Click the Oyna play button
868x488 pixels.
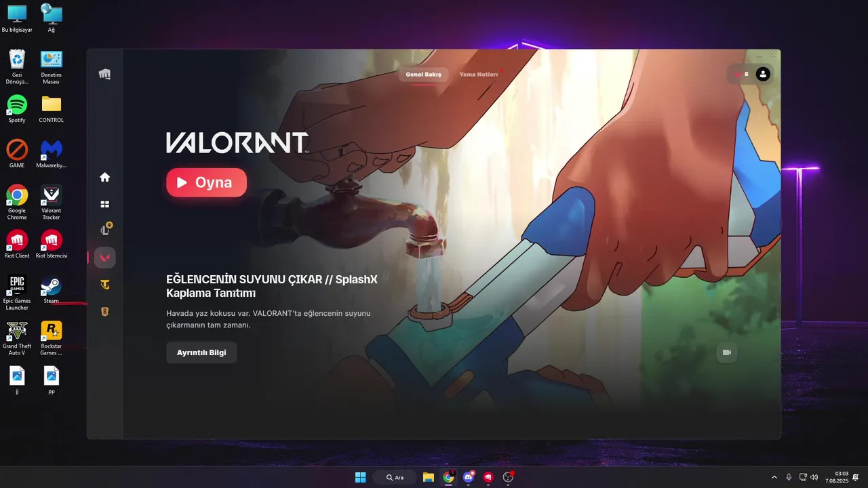[206, 182]
